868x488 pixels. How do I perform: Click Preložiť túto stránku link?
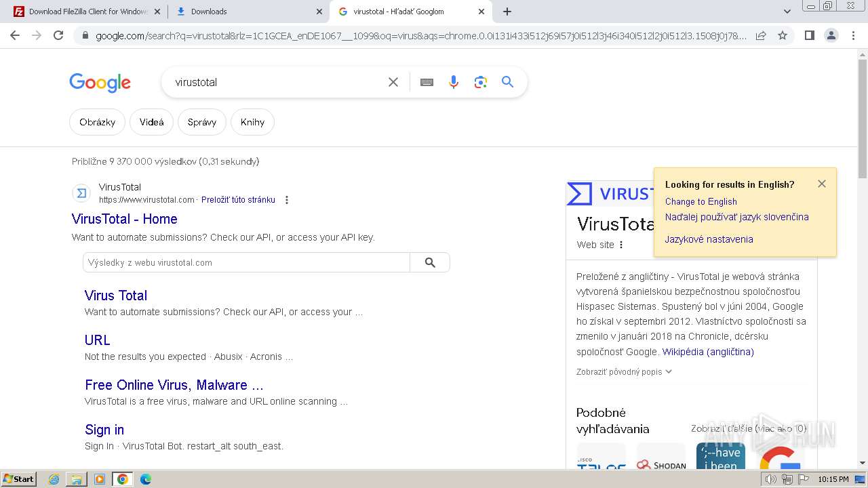[x=238, y=200]
